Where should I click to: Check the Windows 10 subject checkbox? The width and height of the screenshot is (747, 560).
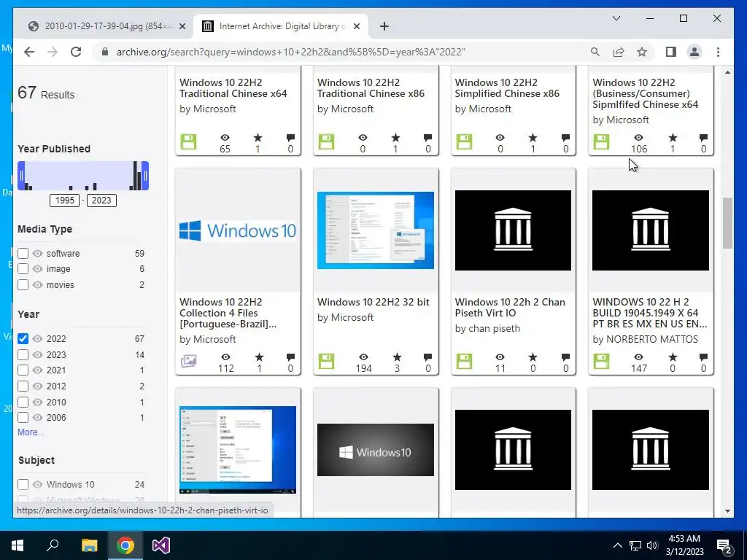coord(23,484)
